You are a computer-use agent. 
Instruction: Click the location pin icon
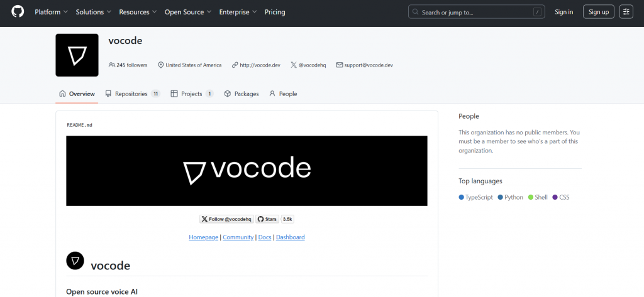coord(161,65)
